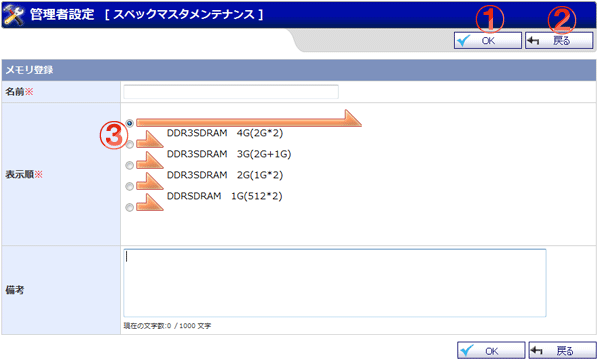Select radio button below DDR3SDRAM 2G(1G*2)
Screen dimensions: 600x362
[130, 186]
